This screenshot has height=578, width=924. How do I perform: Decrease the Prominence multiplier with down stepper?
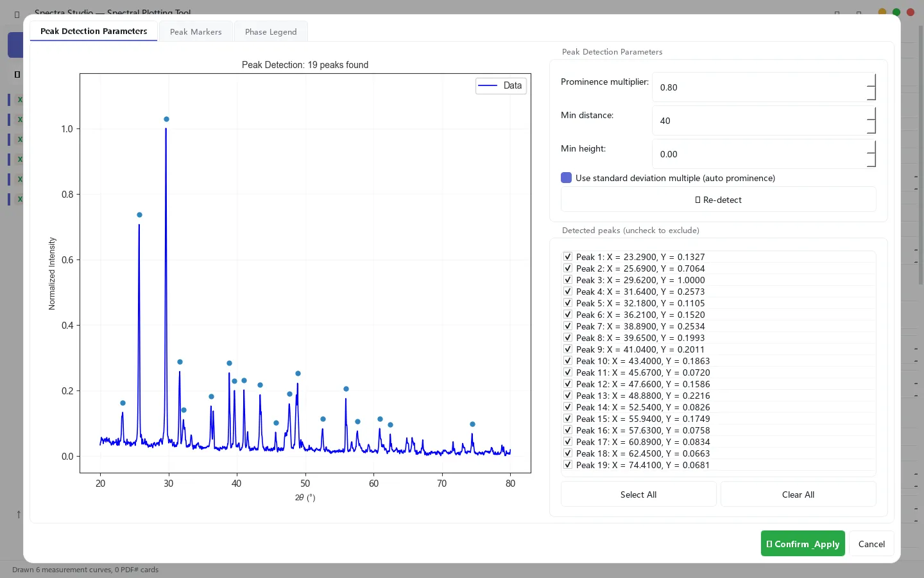pyautogui.click(x=871, y=94)
